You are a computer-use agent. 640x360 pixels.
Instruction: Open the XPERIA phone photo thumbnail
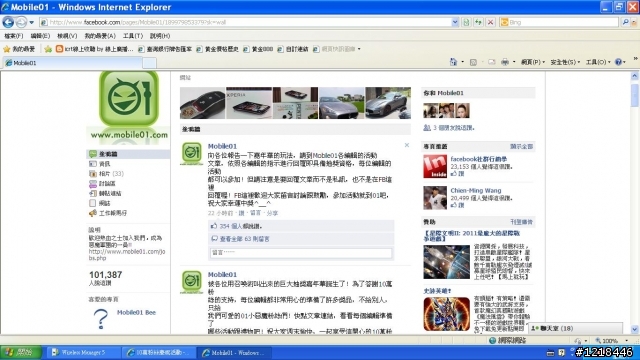[249, 103]
